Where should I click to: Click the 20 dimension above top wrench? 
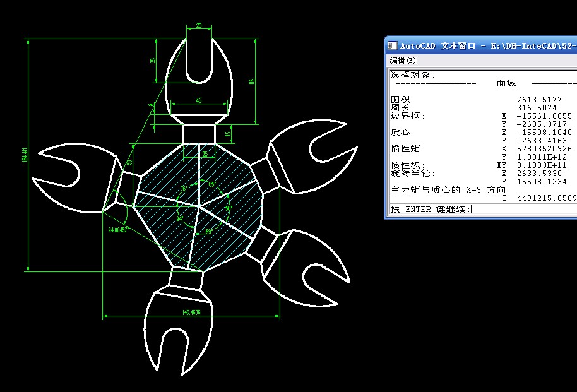click(x=199, y=25)
